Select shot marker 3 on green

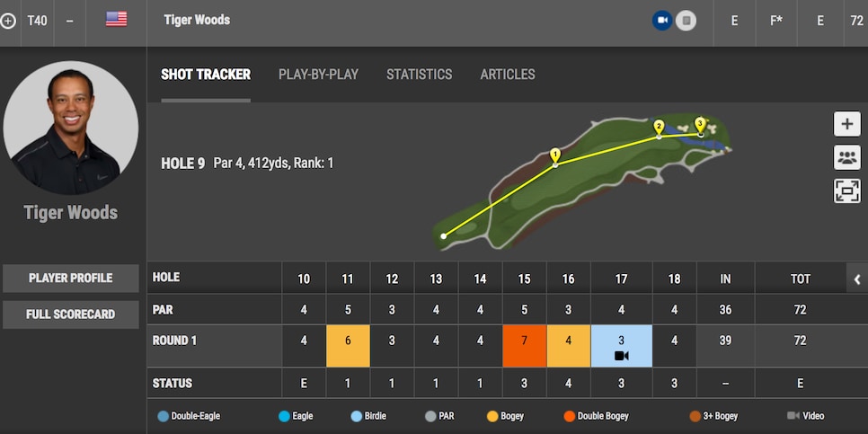[x=700, y=125]
